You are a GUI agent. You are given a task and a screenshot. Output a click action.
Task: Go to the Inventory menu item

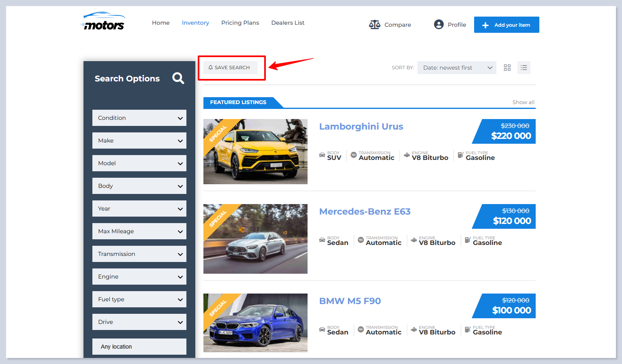(x=195, y=23)
